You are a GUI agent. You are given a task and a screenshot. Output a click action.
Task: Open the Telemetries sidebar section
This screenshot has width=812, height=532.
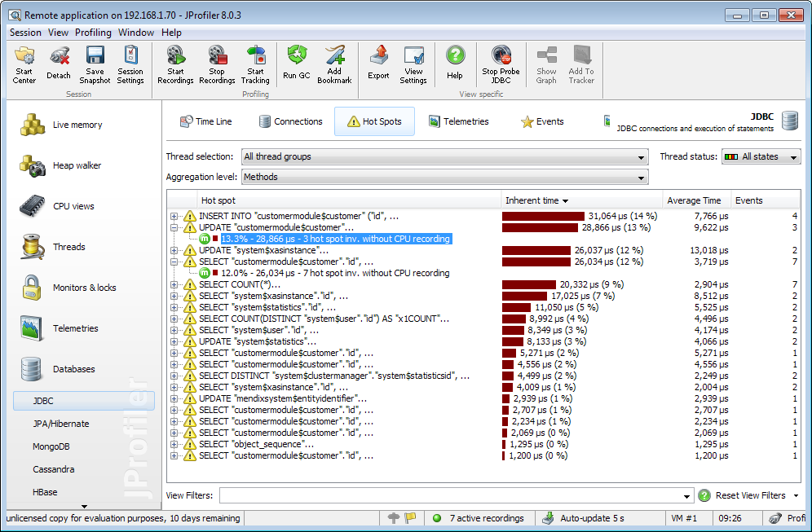click(59, 328)
